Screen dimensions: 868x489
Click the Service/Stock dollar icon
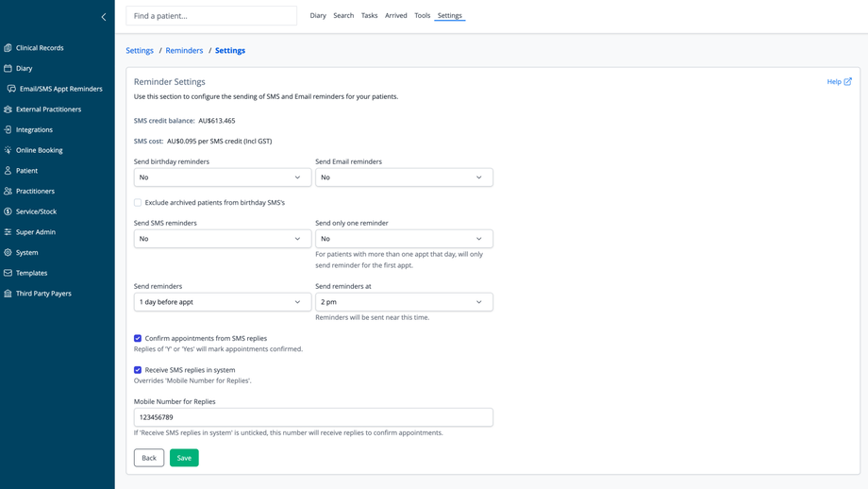(8, 211)
